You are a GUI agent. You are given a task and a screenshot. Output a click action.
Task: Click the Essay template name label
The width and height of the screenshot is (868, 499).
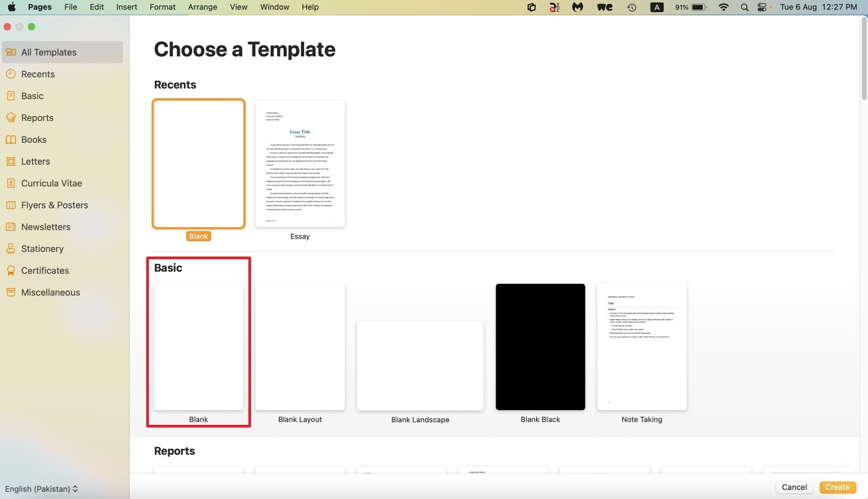pyautogui.click(x=300, y=236)
